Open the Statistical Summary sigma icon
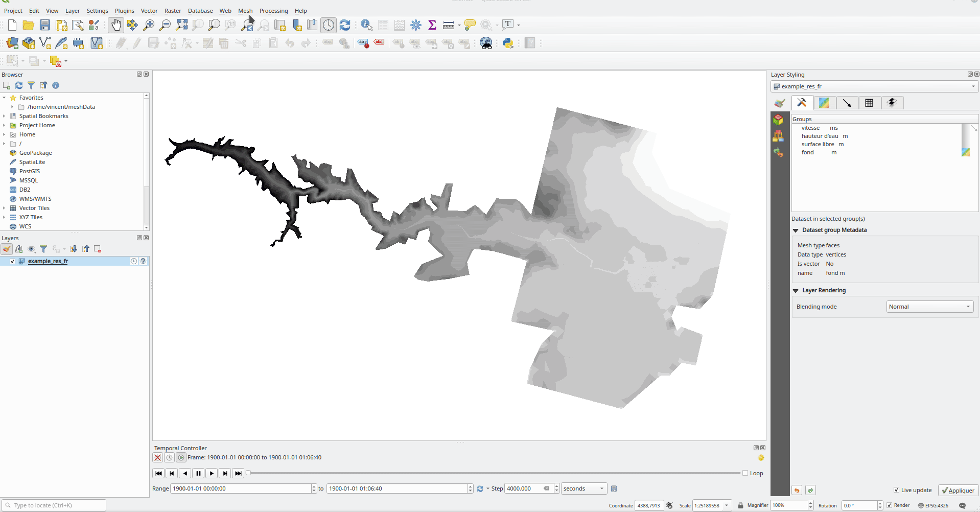Viewport: 980px width, 512px height. (432, 25)
